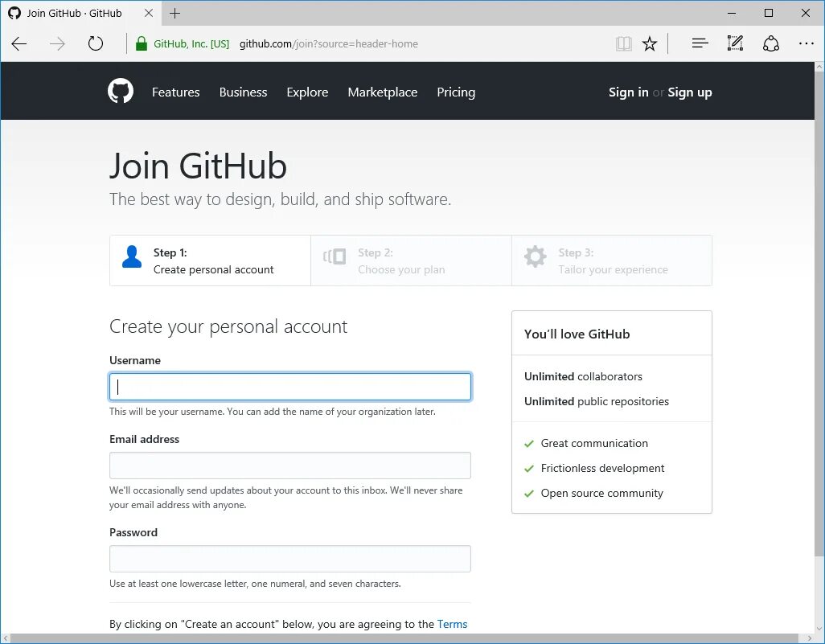Open the Business menu item
The height and width of the screenshot is (644, 825).
(243, 92)
